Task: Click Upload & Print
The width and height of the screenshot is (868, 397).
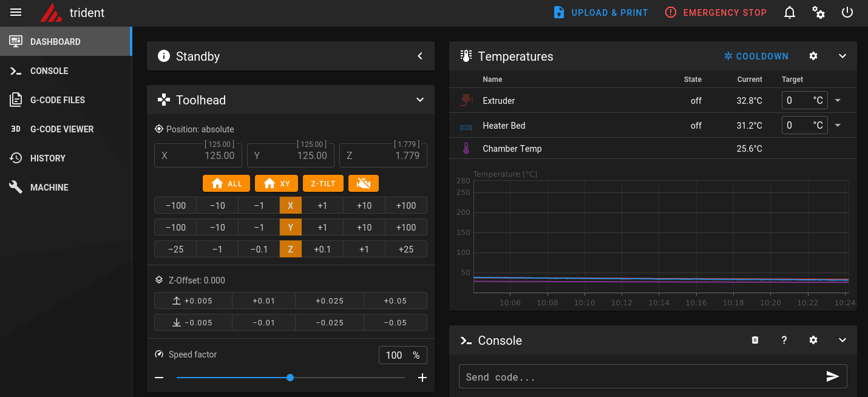Action: [x=601, y=13]
